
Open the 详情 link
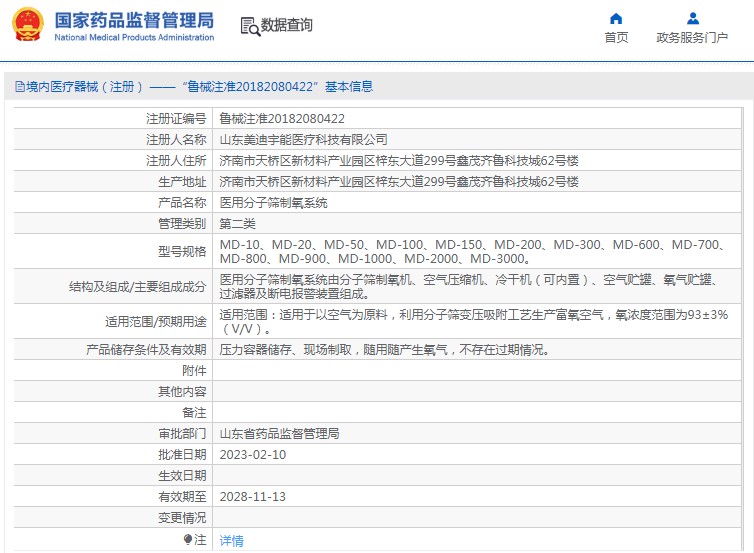[x=231, y=540]
